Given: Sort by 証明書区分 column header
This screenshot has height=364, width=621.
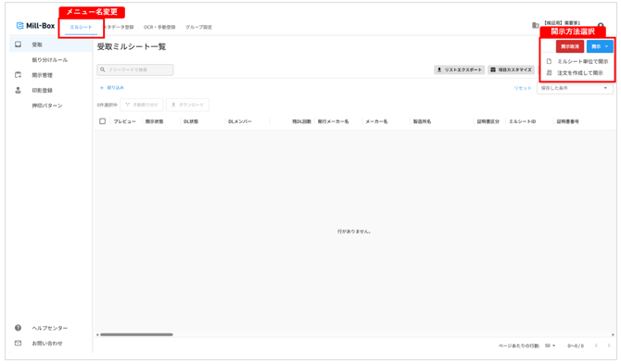Looking at the screenshot, I should tap(488, 121).
